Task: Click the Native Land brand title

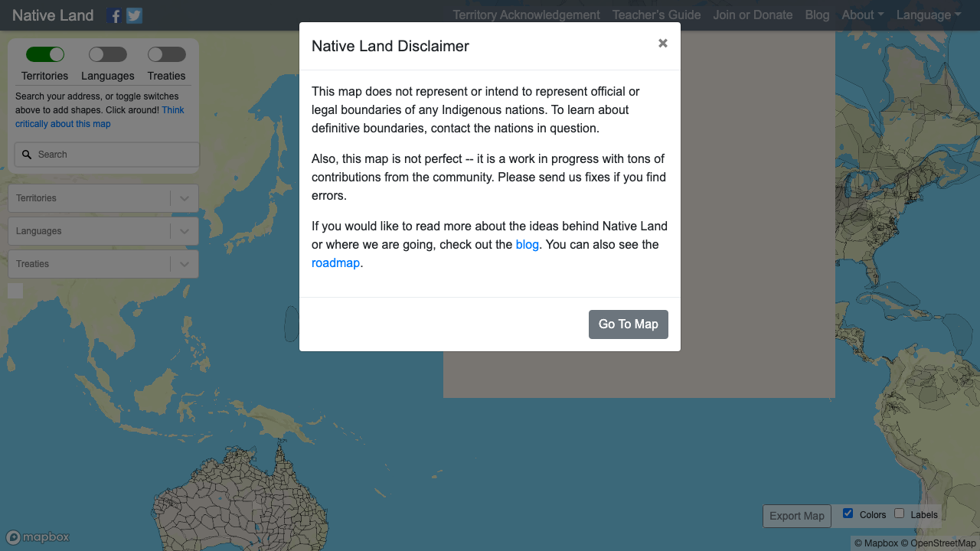Action: click(53, 15)
